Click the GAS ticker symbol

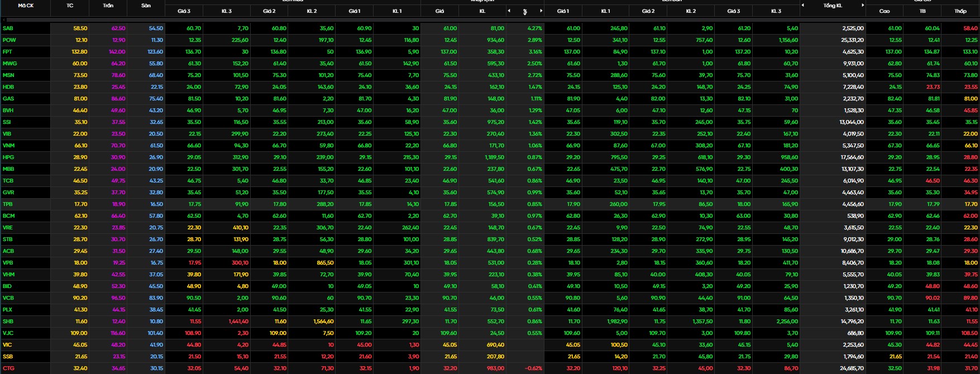[x=8, y=98]
